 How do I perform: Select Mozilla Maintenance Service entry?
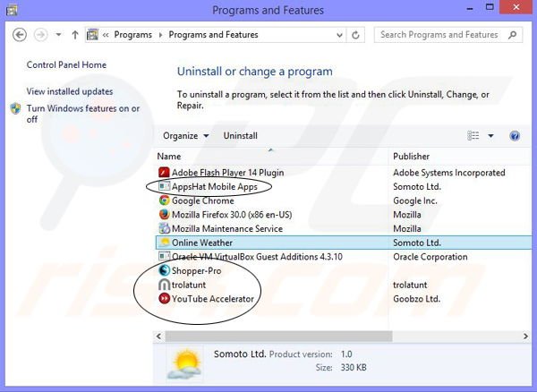pyautogui.click(x=227, y=229)
